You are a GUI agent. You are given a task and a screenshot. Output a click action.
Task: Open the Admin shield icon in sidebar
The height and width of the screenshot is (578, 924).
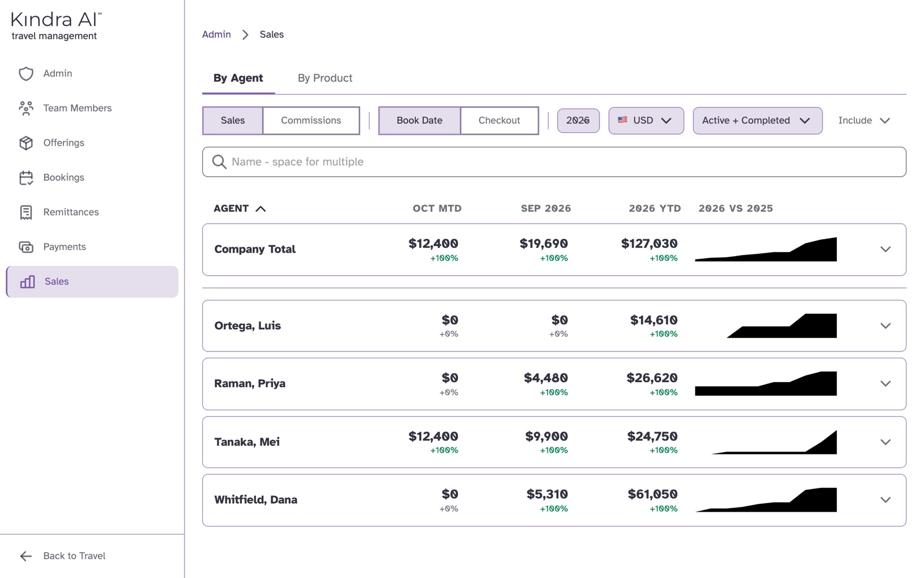pos(26,73)
